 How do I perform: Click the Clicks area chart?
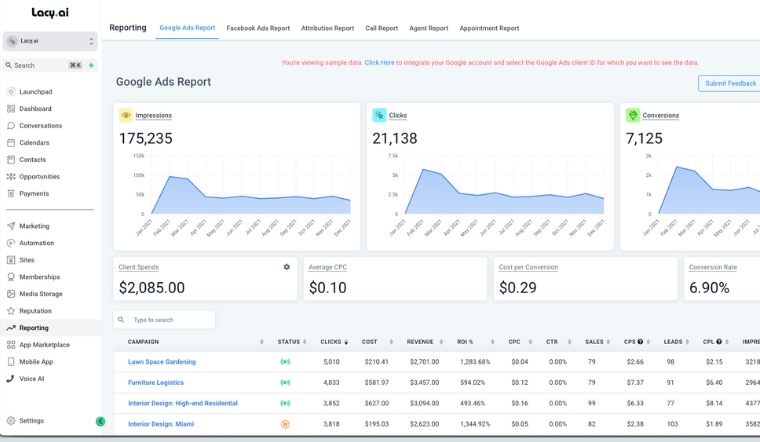[x=504, y=193]
